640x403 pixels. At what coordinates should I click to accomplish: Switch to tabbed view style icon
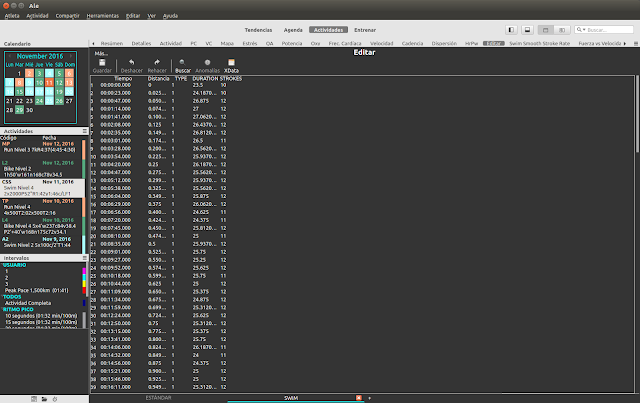[x=546, y=30]
